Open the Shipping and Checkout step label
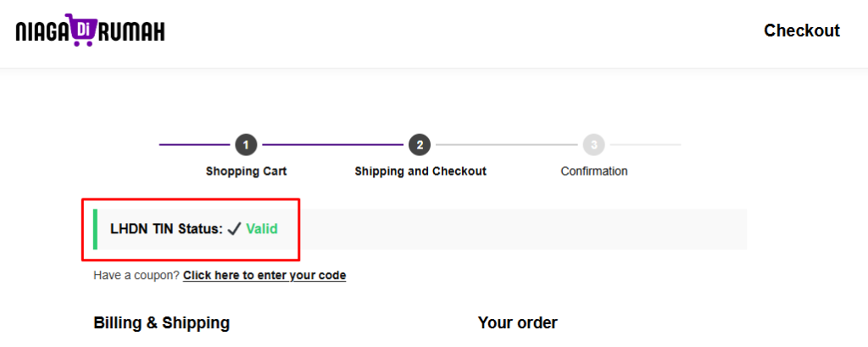 [x=420, y=171]
